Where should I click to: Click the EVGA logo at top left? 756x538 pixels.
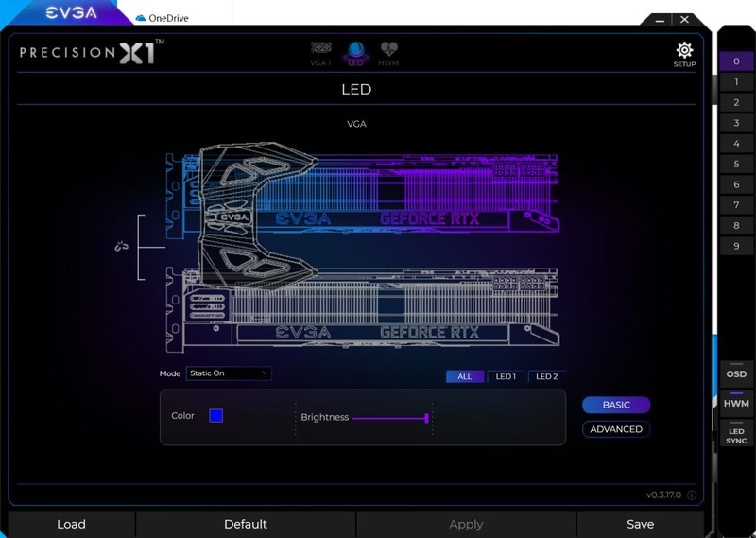pyautogui.click(x=72, y=13)
